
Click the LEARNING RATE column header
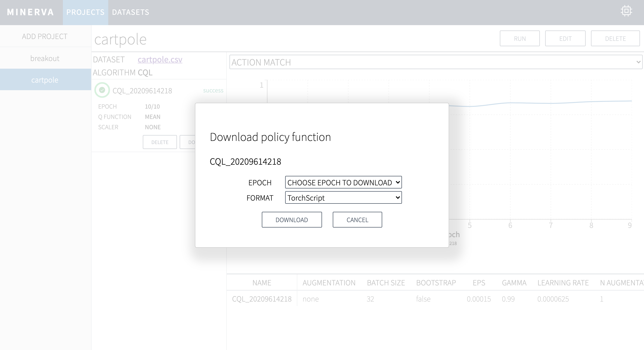pyautogui.click(x=563, y=282)
